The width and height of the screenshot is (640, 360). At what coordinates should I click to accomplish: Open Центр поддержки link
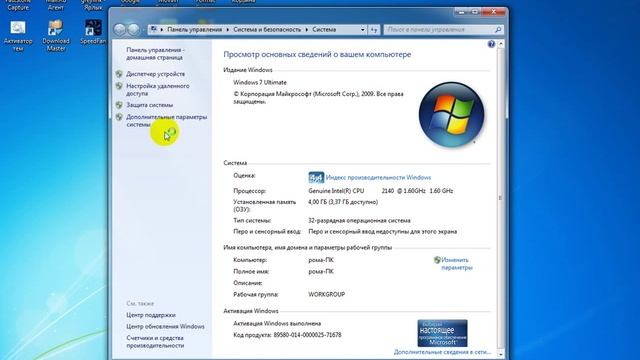pyautogui.click(x=151, y=315)
